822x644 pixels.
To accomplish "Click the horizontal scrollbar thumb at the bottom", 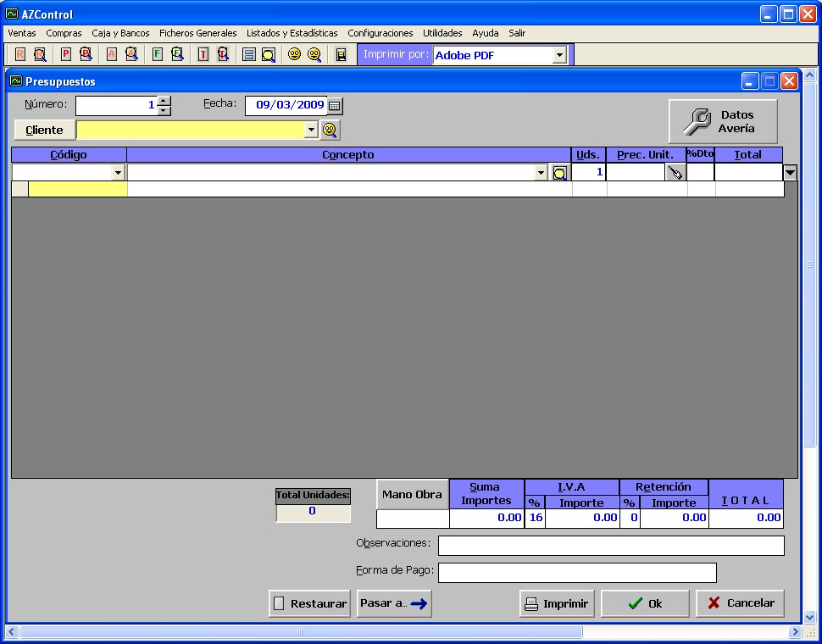I will (x=301, y=632).
